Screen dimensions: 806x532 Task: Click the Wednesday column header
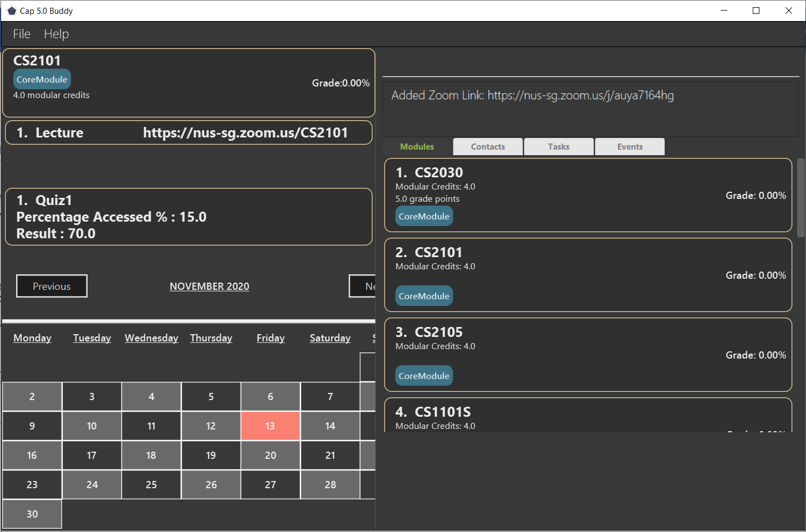coord(151,338)
